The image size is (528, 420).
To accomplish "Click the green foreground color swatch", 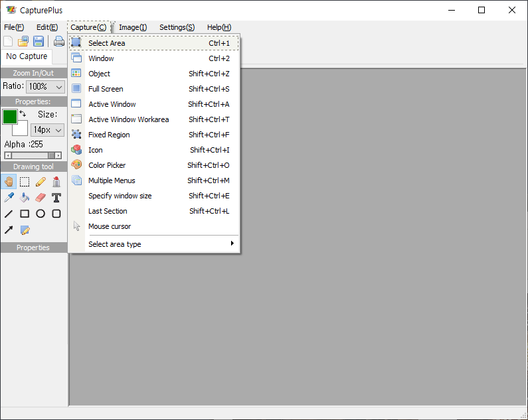I will [9, 117].
